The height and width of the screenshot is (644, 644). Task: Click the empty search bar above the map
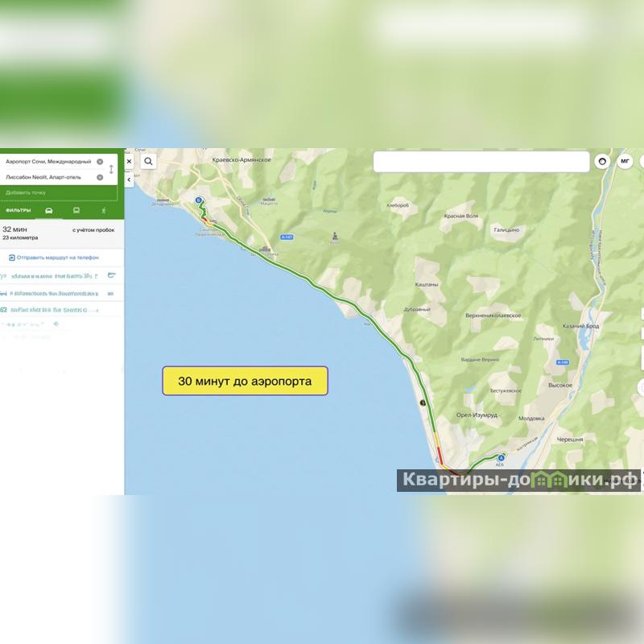coord(481,162)
